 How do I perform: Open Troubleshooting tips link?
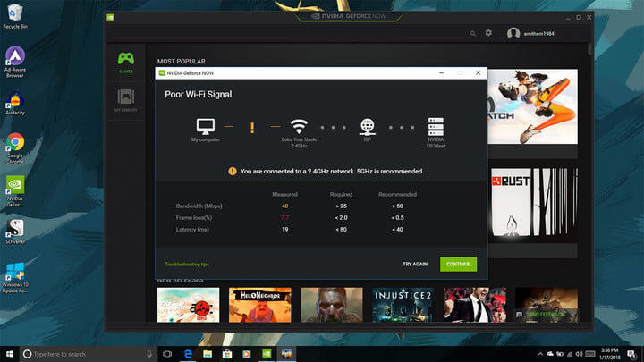(187, 265)
